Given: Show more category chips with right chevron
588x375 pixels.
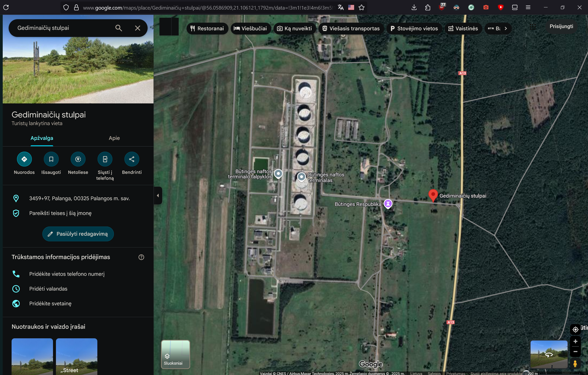Looking at the screenshot, I should pyautogui.click(x=506, y=29).
